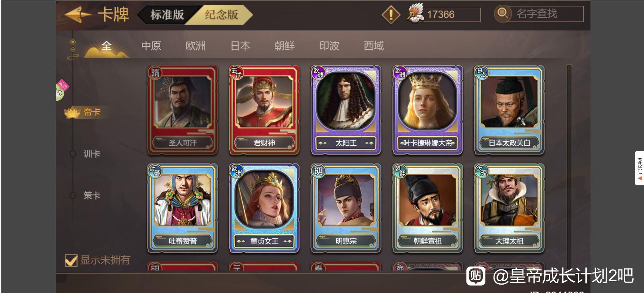Click the card list vertical scrollbar
Image resolution: width=644 pixels, height=293 pixels.
(x=569, y=167)
